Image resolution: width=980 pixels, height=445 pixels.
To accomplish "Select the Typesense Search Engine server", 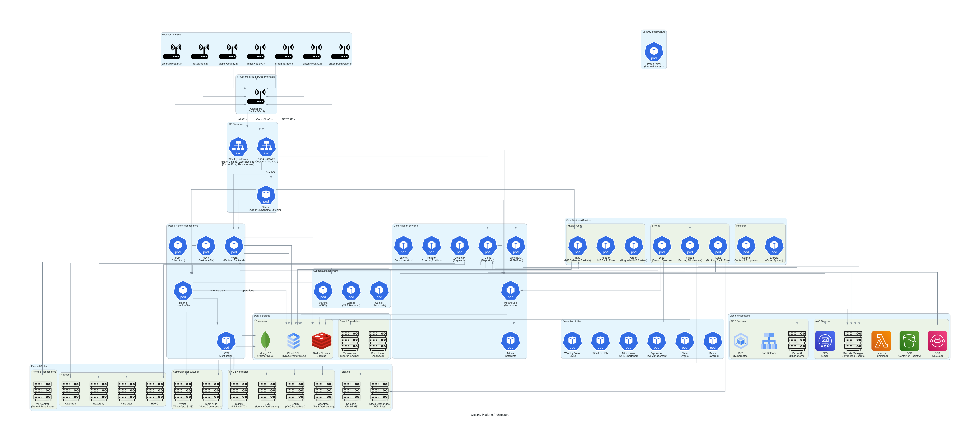I will click(350, 341).
